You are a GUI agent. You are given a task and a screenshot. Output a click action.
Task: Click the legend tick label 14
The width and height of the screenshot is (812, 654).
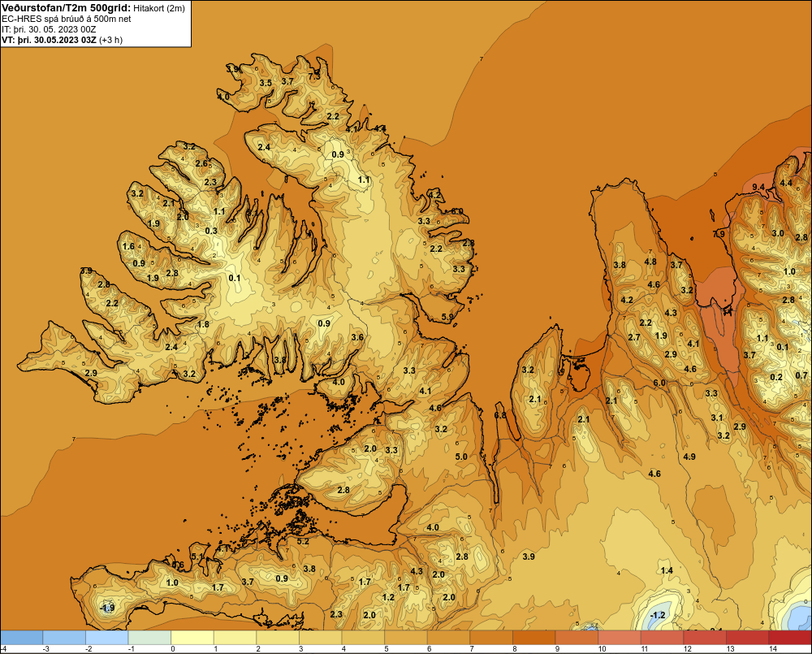(x=773, y=649)
